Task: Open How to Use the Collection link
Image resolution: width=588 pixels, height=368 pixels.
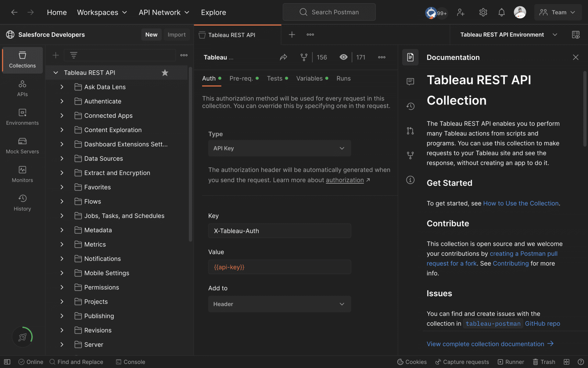Action: pos(521,203)
